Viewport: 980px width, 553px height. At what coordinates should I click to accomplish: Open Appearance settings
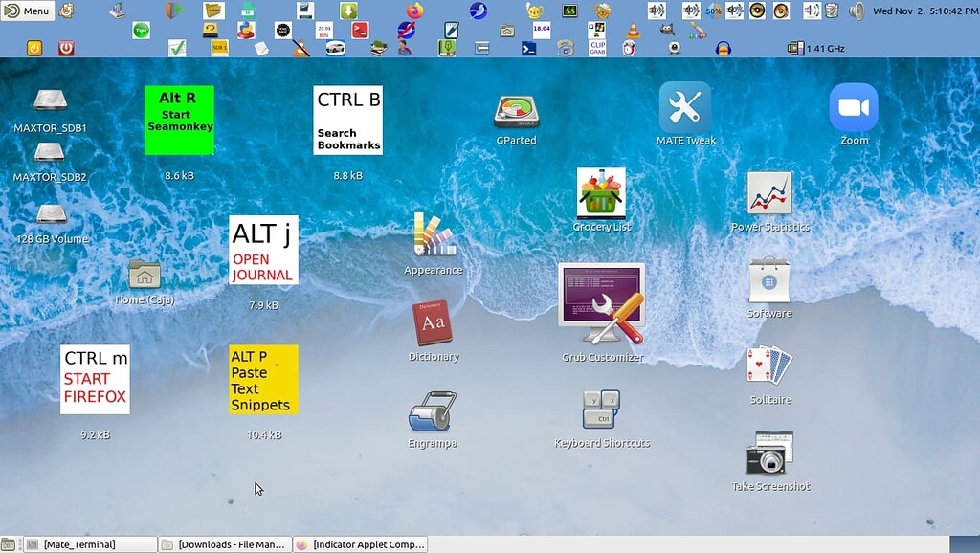pyautogui.click(x=433, y=237)
